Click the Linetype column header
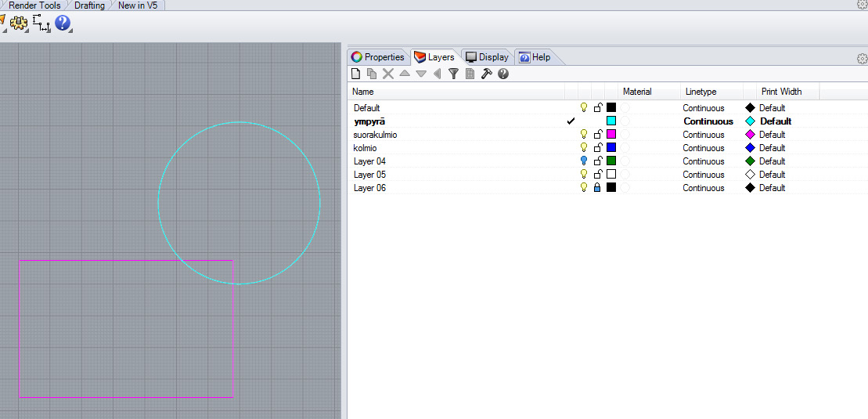868x419 pixels. click(711, 92)
